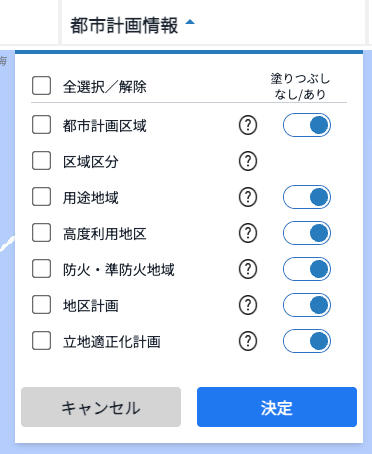Check the 都市計画区域 checkbox

coord(41,125)
